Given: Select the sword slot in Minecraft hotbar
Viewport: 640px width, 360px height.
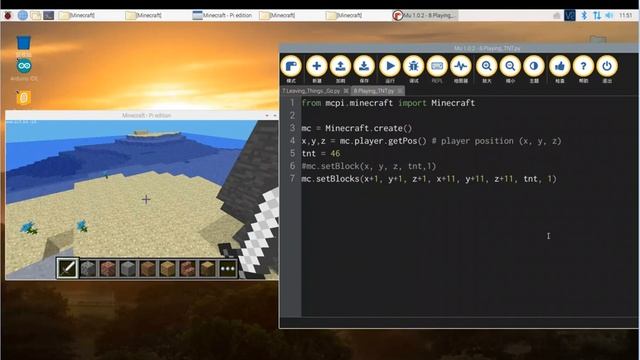Looking at the screenshot, I should coord(67,268).
